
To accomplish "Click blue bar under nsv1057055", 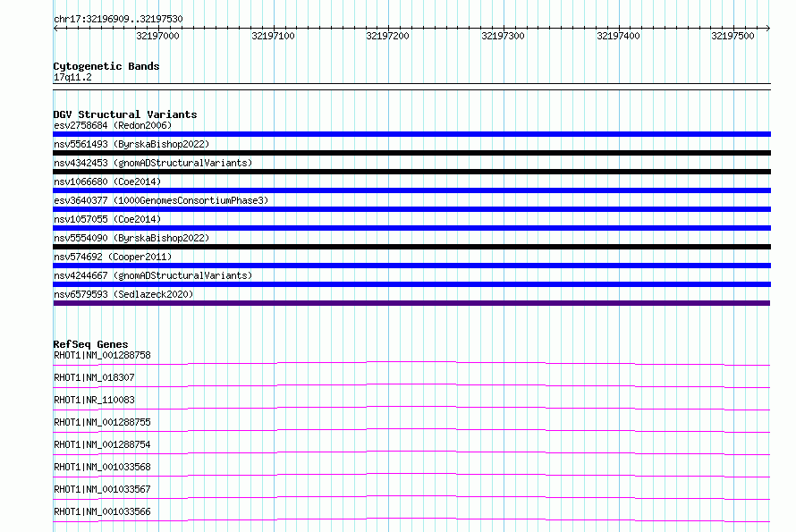I will point(411,228).
